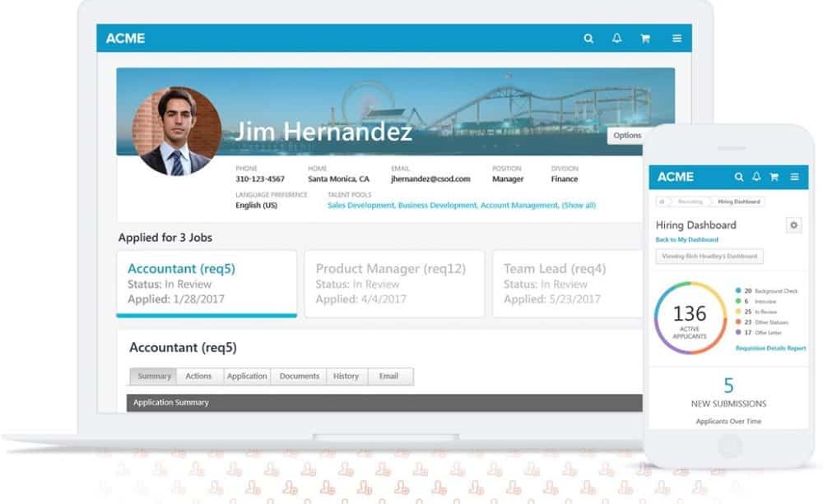Expand talent pools with Show all
This screenshot has width=823, height=504.
pos(579,206)
